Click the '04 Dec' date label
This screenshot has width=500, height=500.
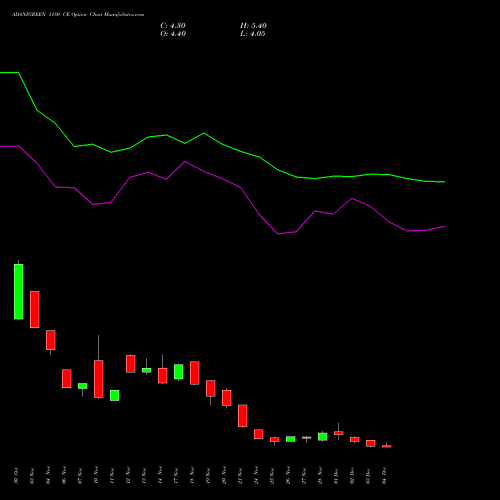384,476
